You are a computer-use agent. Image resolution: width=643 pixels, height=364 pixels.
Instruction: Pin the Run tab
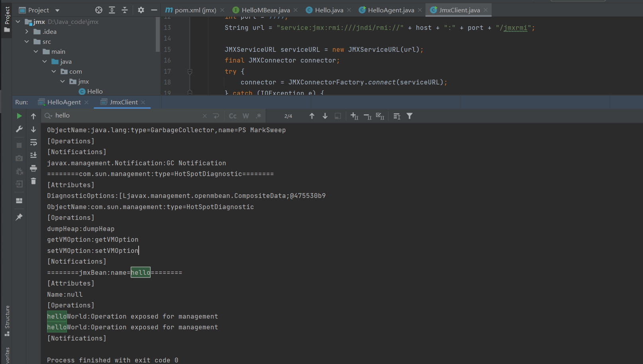coord(19,217)
